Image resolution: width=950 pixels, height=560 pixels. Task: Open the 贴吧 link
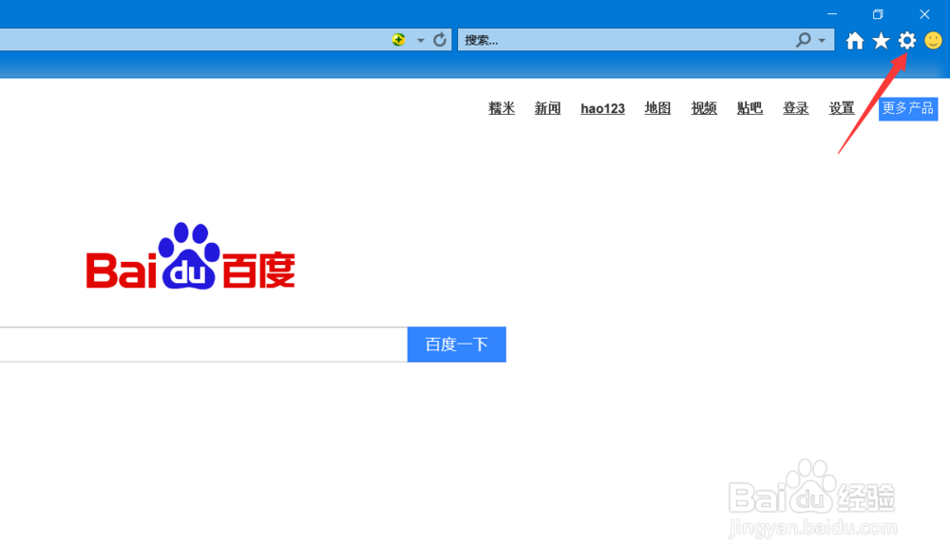point(750,108)
